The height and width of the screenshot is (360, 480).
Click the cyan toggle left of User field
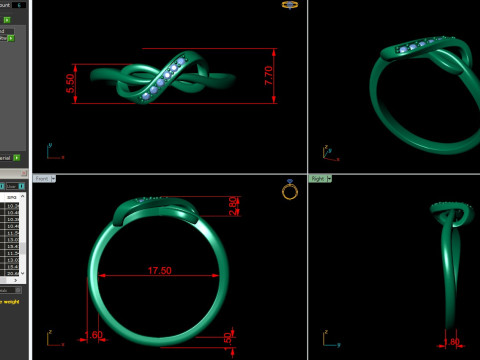click(x=2, y=186)
